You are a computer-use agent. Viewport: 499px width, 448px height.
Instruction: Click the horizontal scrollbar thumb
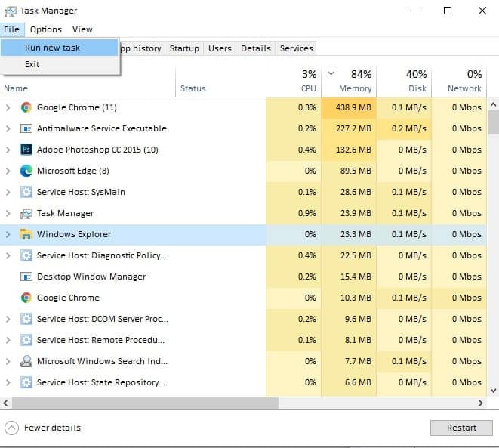tap(145, 403)
